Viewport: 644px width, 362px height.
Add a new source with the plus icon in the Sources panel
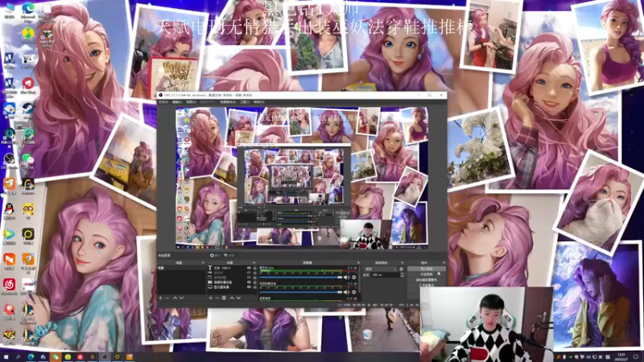tap(211, 298)
